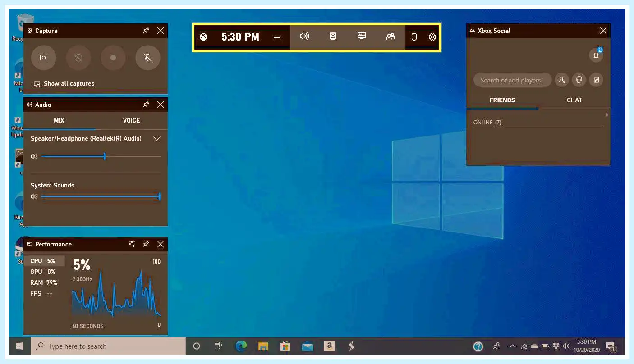Click Show all captures

click(x=64, y=84)
